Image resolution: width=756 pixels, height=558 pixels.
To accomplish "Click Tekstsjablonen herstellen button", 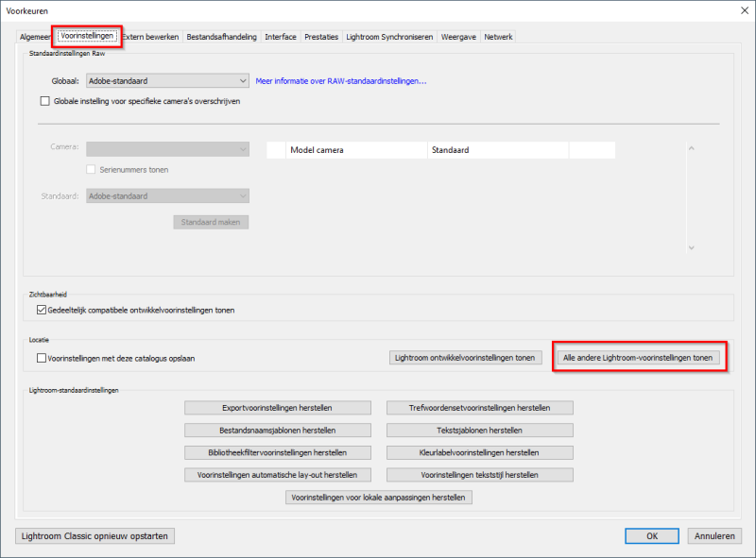I will [x=480, y=431].
